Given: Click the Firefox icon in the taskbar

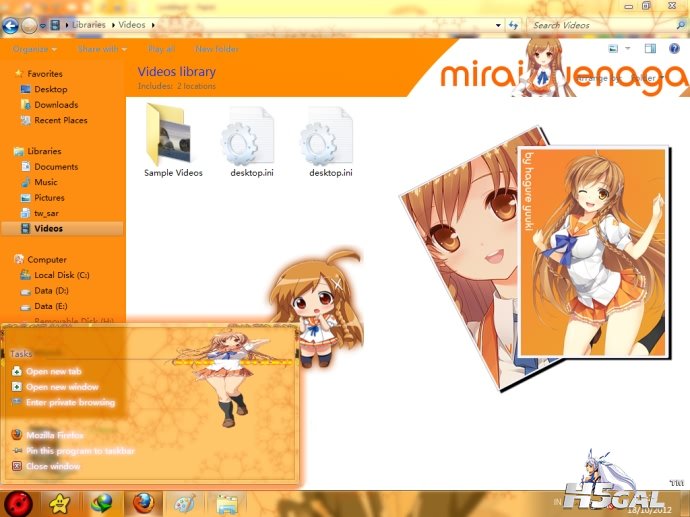Looking at the screenshot, I should (144, 502).
